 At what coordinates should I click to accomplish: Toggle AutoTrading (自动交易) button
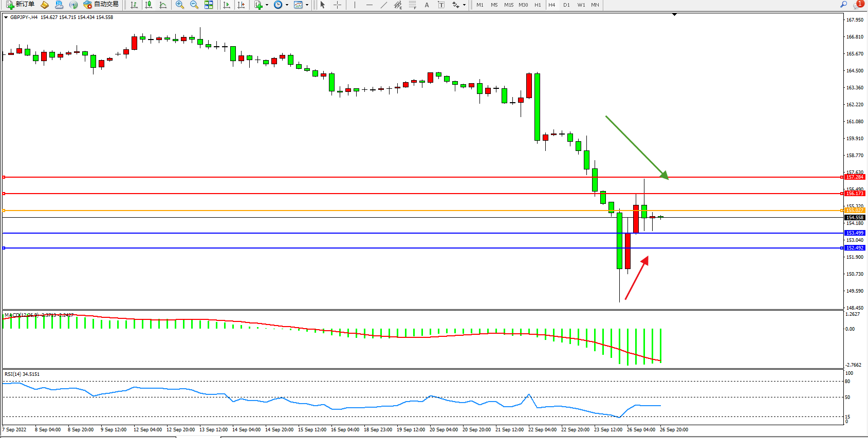(x=101, y=5)
